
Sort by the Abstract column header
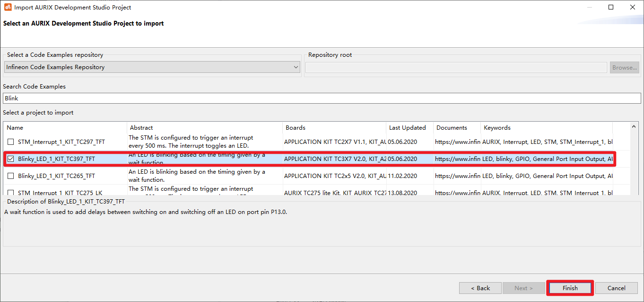click(205, 128)
